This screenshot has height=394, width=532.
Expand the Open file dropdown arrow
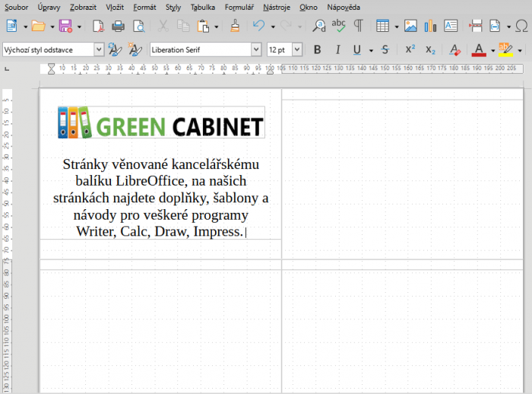[52, 27]
